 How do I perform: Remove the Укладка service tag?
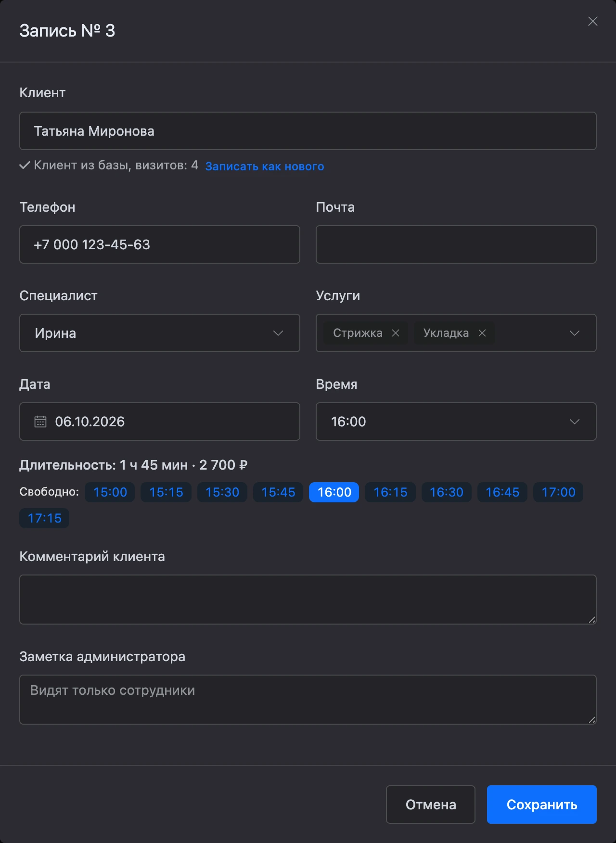coord(482,333)
